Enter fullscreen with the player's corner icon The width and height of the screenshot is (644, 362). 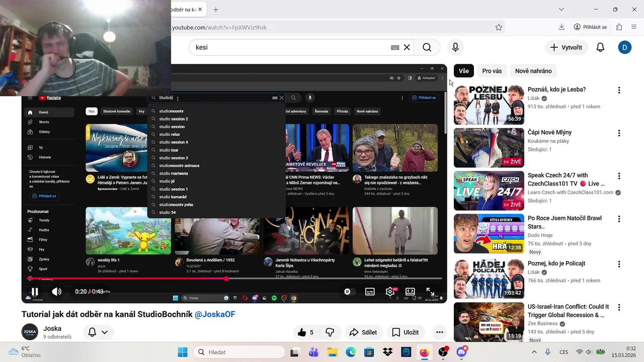point(430,292)
